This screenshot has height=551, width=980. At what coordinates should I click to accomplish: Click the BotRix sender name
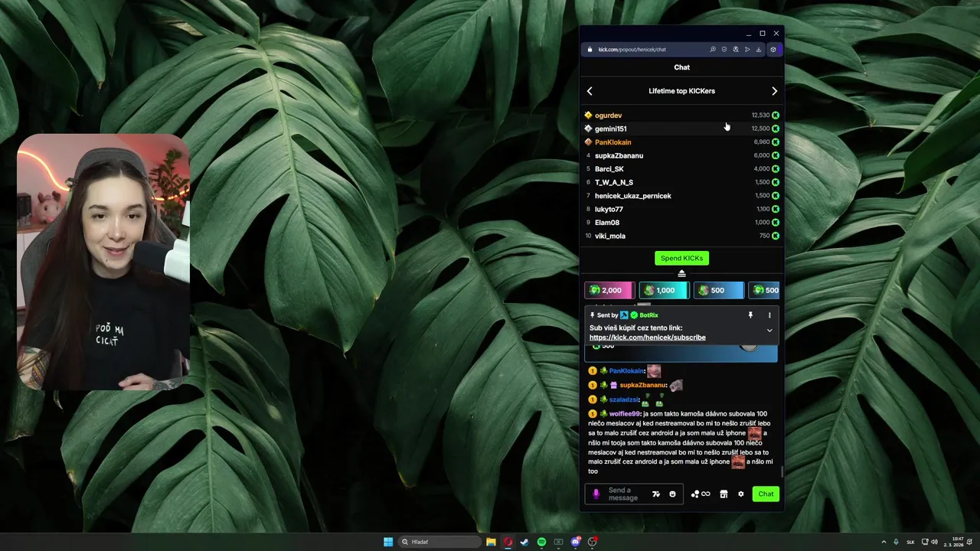(x=648, y=315)
